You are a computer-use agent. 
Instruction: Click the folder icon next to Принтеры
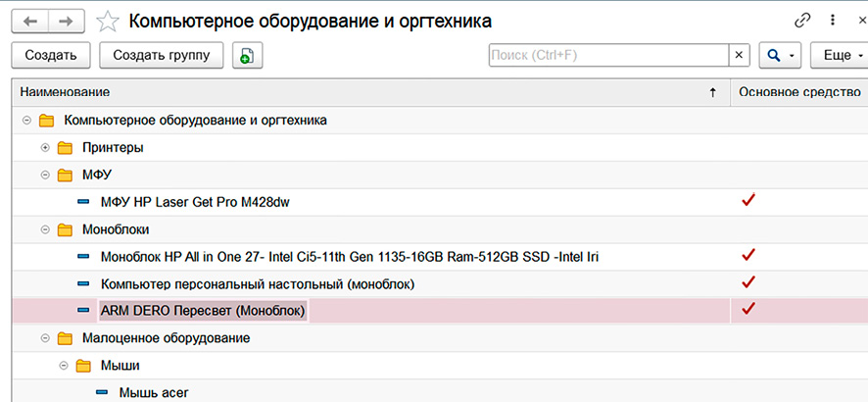click(66, 148)
